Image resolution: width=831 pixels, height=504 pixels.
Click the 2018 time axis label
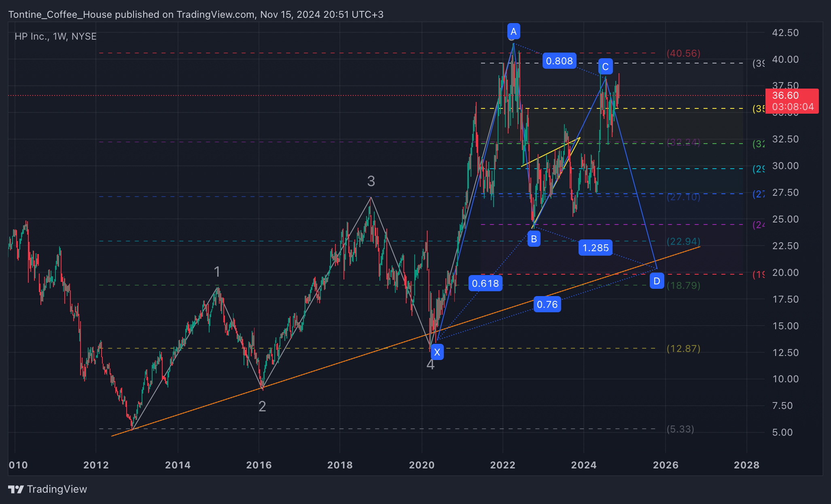[x=340, y=465]
